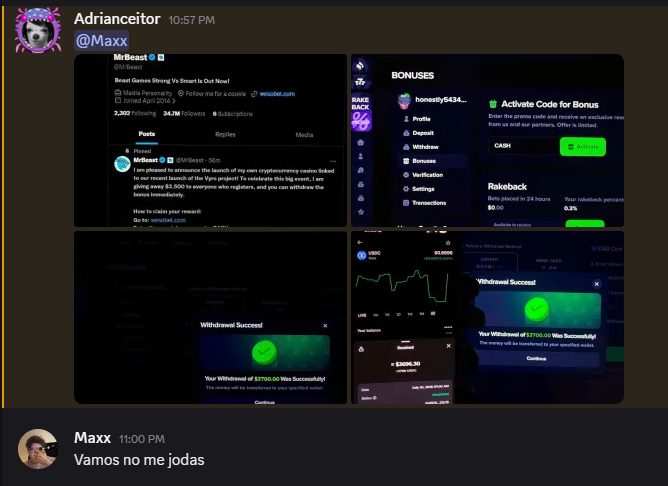Viewport: 668px width, 486px height.
Task: Click the green gift icon beside Activate Code
Action: point(493,104)
